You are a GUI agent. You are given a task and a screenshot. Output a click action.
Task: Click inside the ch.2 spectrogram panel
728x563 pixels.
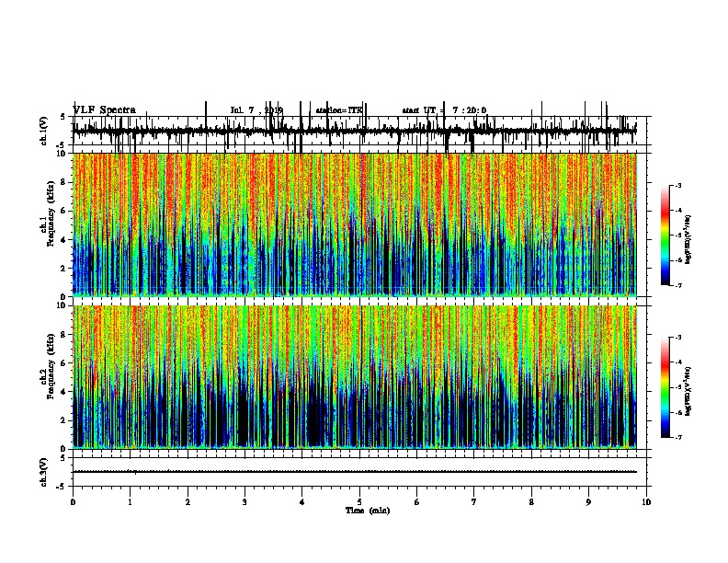click(355, 377)
